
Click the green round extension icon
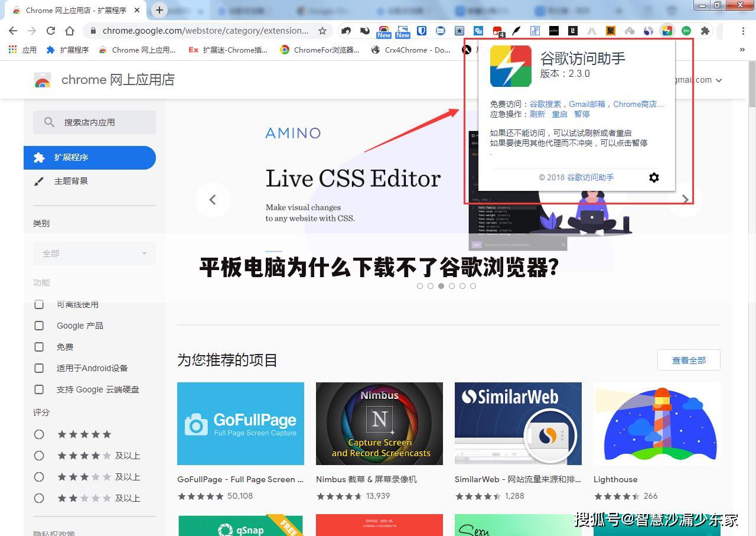coord(686,31)
